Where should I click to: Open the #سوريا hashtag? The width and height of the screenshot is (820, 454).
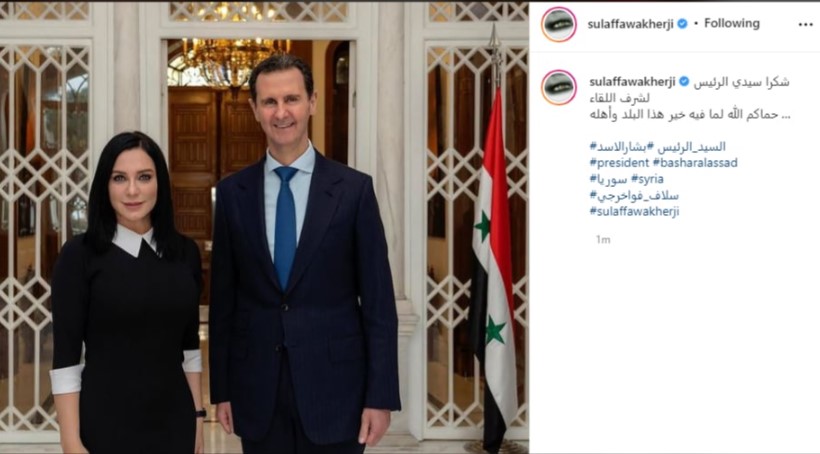(x=608, y=179)
